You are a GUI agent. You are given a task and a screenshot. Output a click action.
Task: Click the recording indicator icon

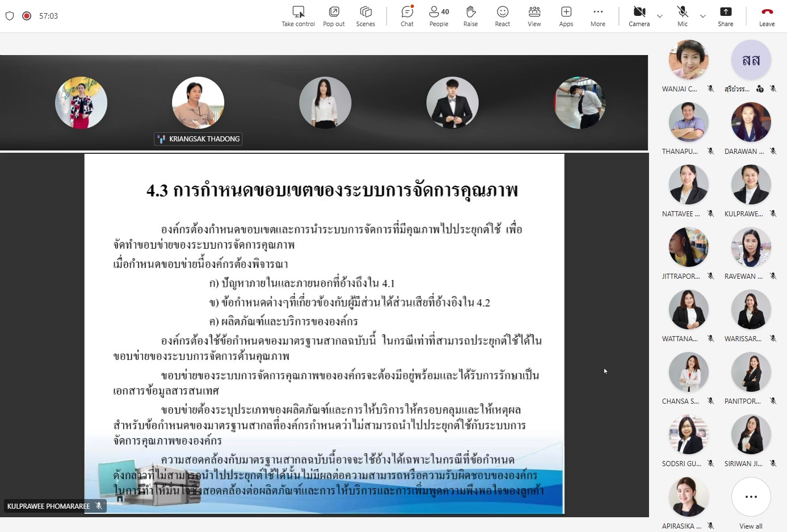[27, 16]
